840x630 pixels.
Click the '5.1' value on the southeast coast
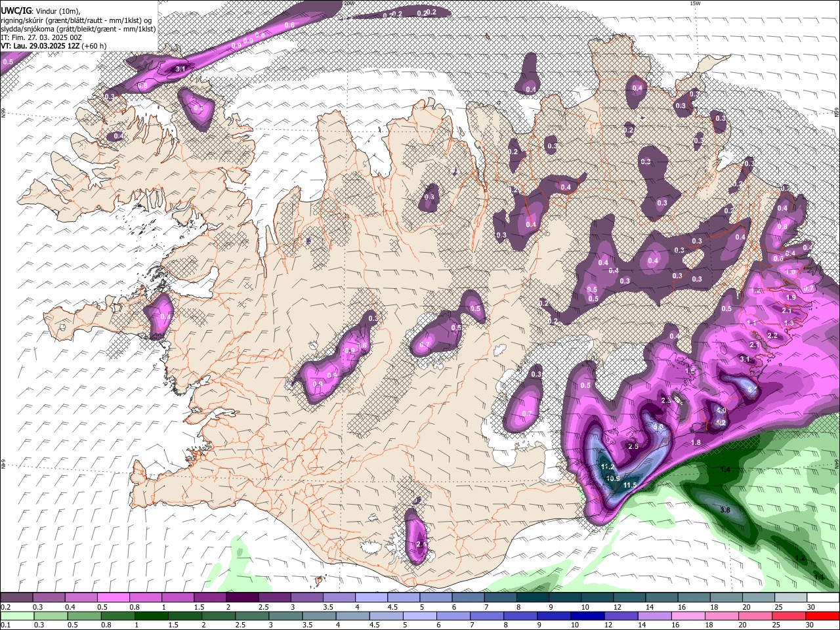(x=752, y=389)
